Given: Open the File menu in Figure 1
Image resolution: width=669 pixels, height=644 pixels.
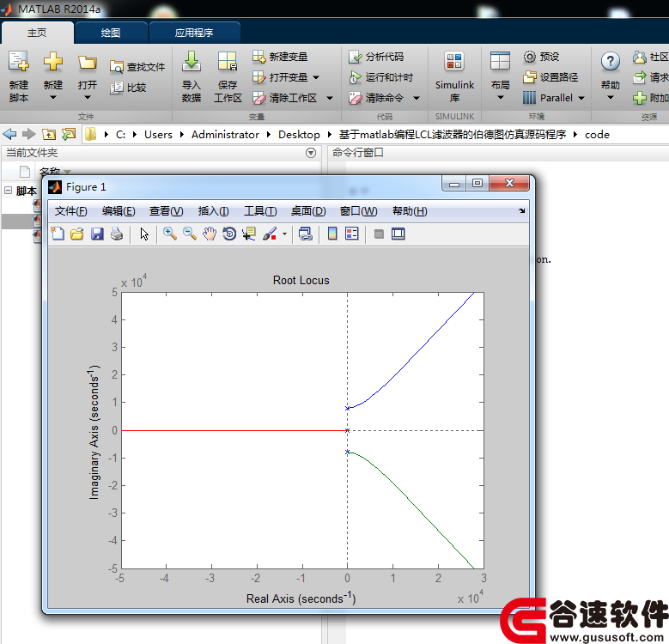Looking at the screenshot, I should point(70,211).
